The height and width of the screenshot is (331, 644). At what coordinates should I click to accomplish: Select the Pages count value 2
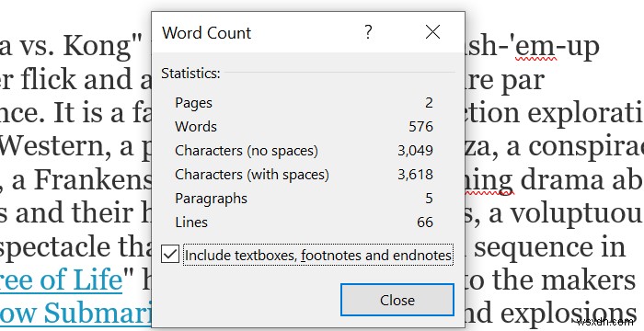pos(429,103)
